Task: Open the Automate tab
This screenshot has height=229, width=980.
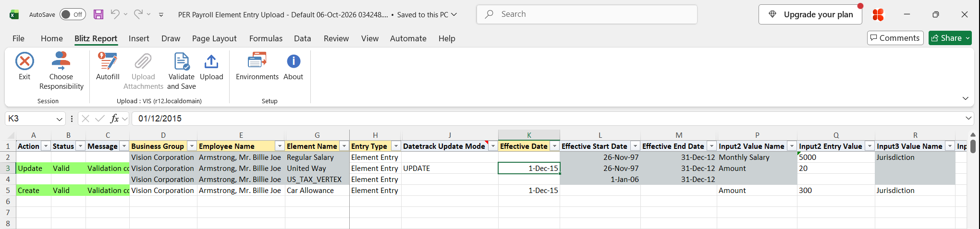Action: tap(408, 38)
